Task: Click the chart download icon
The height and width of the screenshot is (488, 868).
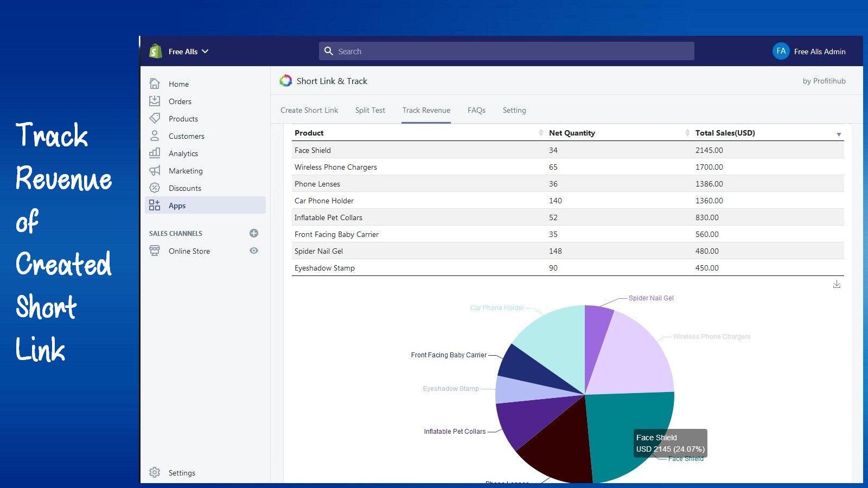Action: (837, 284)
